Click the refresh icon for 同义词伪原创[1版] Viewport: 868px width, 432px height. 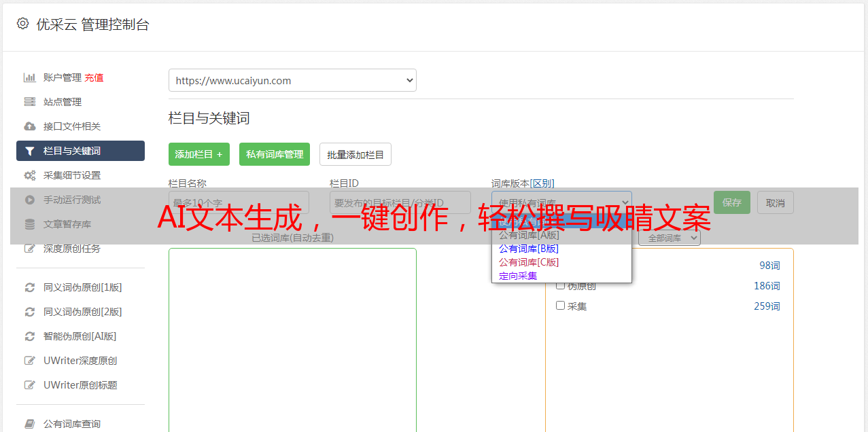coord(29,287)
